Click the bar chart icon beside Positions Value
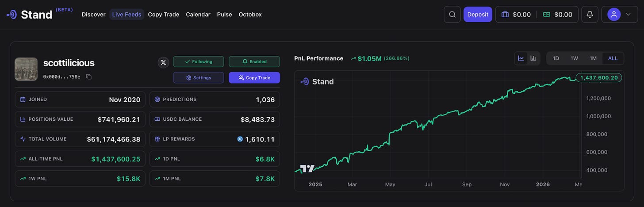 (23, 119)
